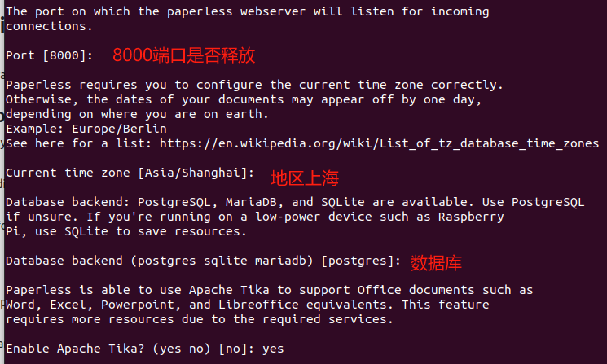
Task: Open the Wikipedia tz database time zones URL
Action: (379, 143)
